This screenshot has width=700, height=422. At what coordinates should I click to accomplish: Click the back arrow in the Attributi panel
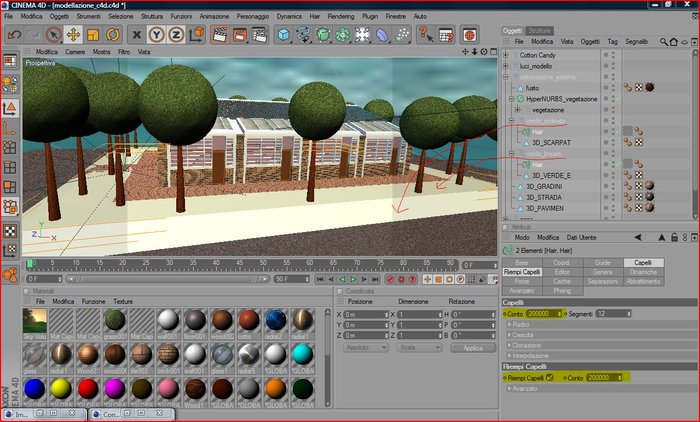(638, 238)
